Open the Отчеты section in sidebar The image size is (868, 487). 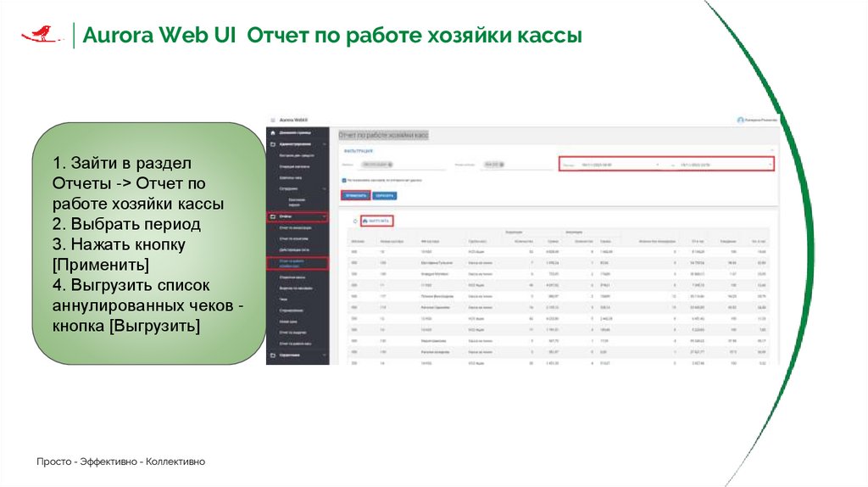point(298,216)
